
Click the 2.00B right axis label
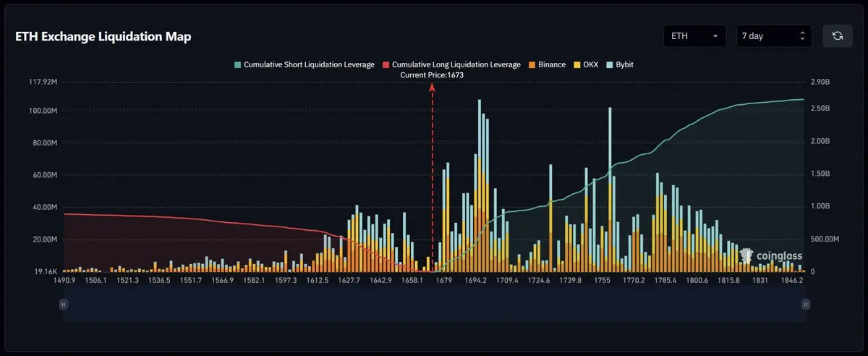pyautogui.click(x=820, y=141)
